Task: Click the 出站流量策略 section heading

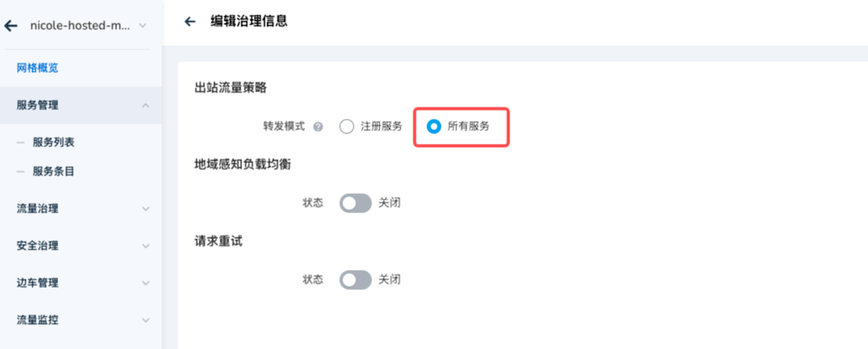Action: (230, 86)
